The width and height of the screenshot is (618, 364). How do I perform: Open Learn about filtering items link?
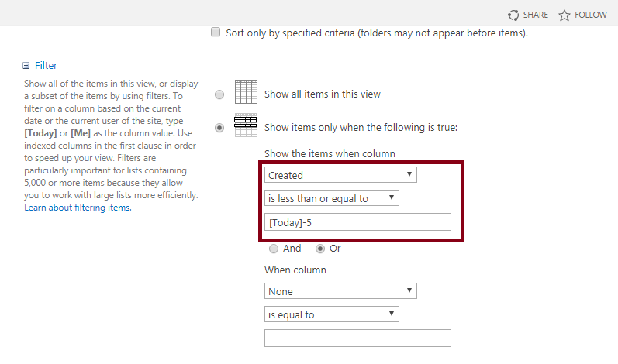click(x=78, y=208)
